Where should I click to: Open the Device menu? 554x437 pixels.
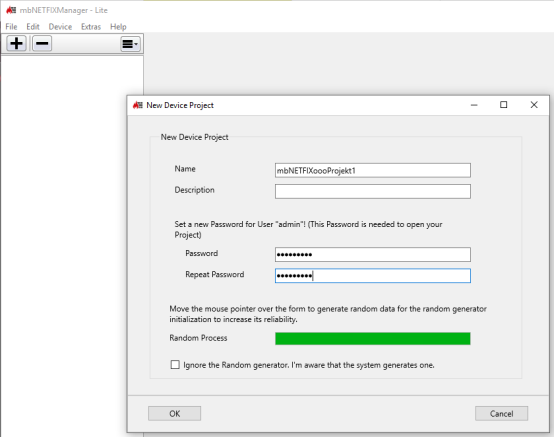pos(60,27)
